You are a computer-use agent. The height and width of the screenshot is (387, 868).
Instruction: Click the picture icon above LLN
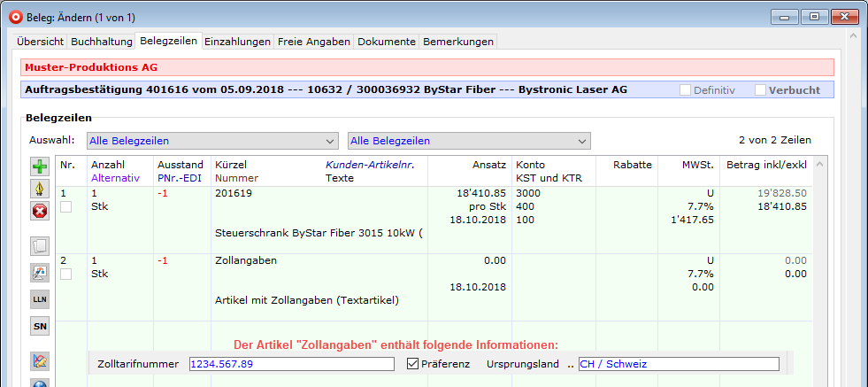pyautogui.click(x=40, y=273)
